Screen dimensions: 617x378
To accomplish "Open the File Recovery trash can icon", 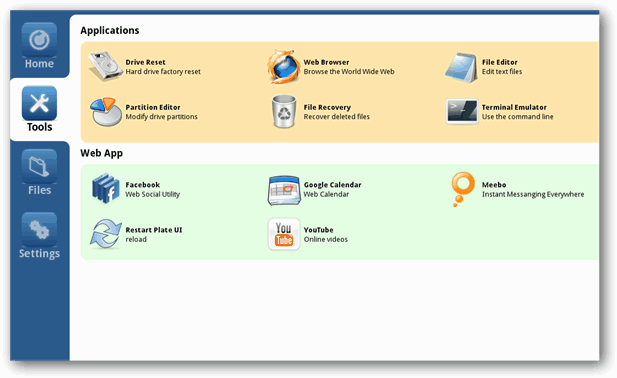I will 284,111.
